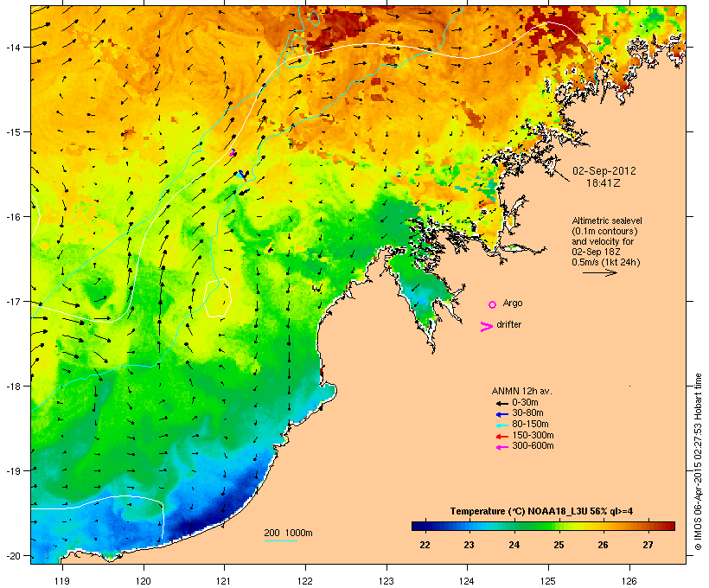Click the colorbar tick label 24
Viewport: 709px width, 588px height.
pos(514,545)
